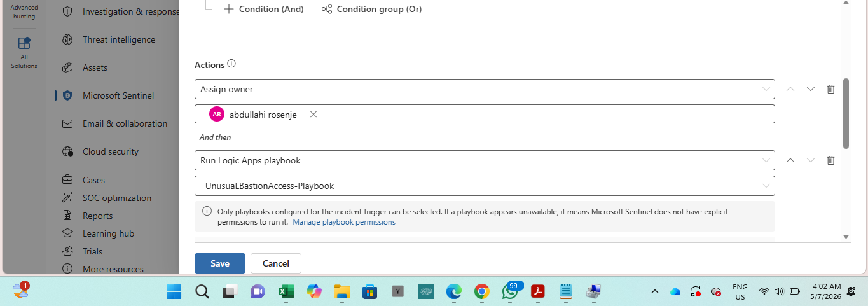The image size is (868, 306).
Task: Click the Condition group (Or) branch icon
Action: point(327,9)
